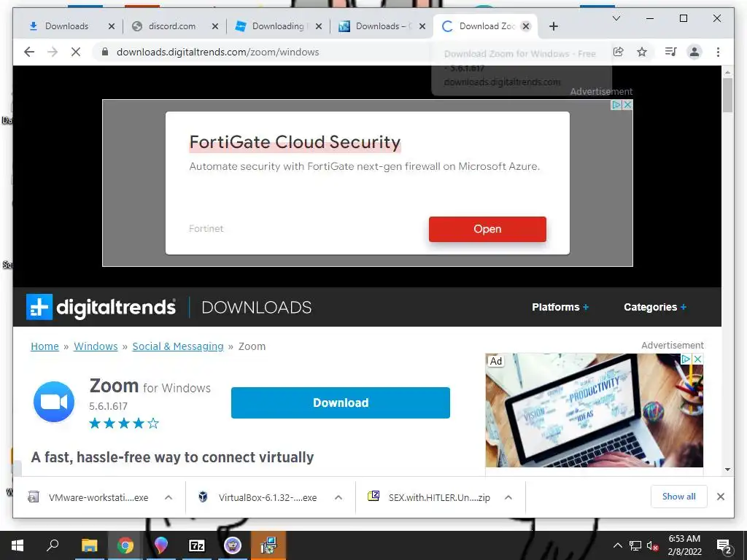Click the muted volume tray icon

[653, 545]
